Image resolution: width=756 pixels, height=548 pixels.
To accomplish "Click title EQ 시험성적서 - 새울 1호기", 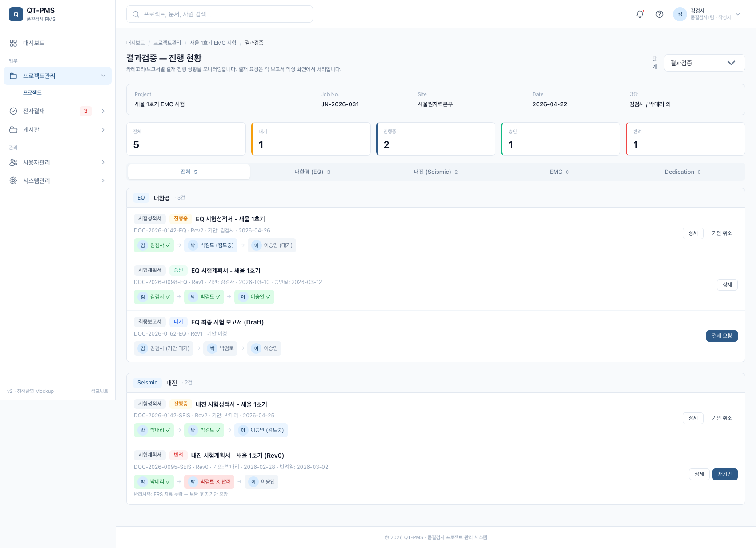I will click(x=230, y=219).
